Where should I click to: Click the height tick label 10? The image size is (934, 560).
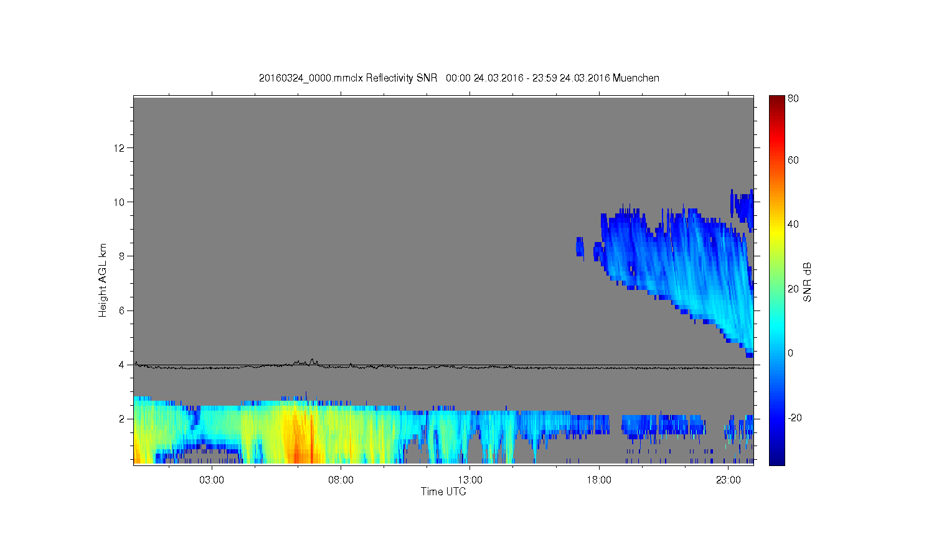pos(120,202)
